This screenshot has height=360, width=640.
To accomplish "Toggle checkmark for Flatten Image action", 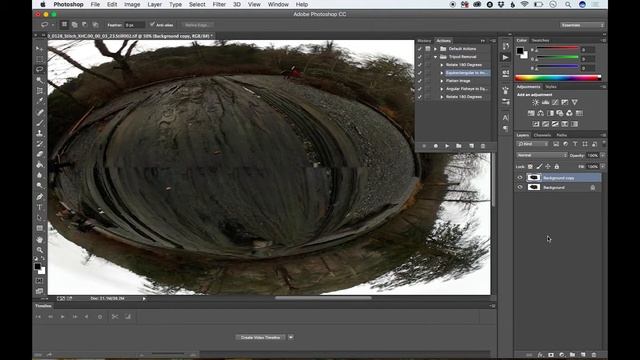I will pyautogui.click(x=420, y=81).
